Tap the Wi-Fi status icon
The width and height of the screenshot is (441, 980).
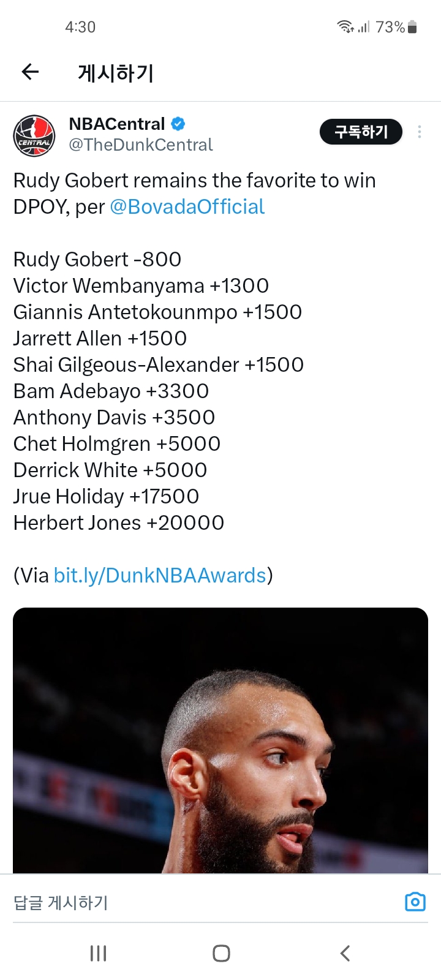click(x=345, y=27)
